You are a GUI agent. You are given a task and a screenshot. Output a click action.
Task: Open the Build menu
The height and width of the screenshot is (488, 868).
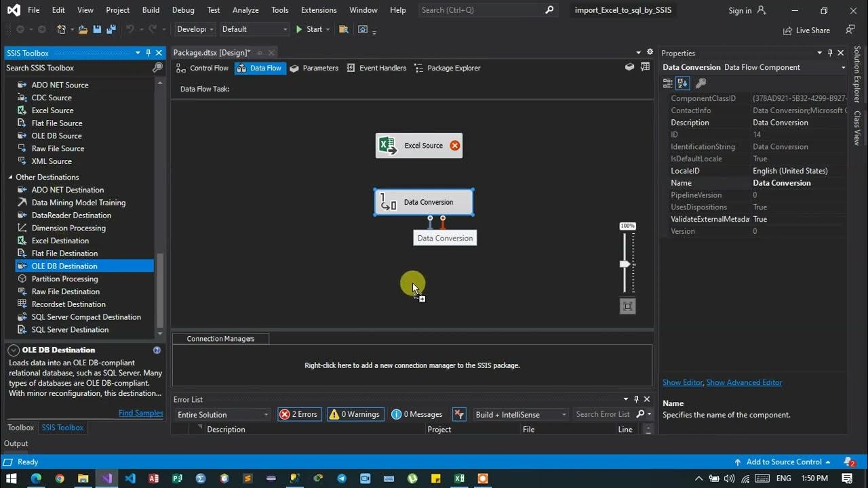pos(151,10)
